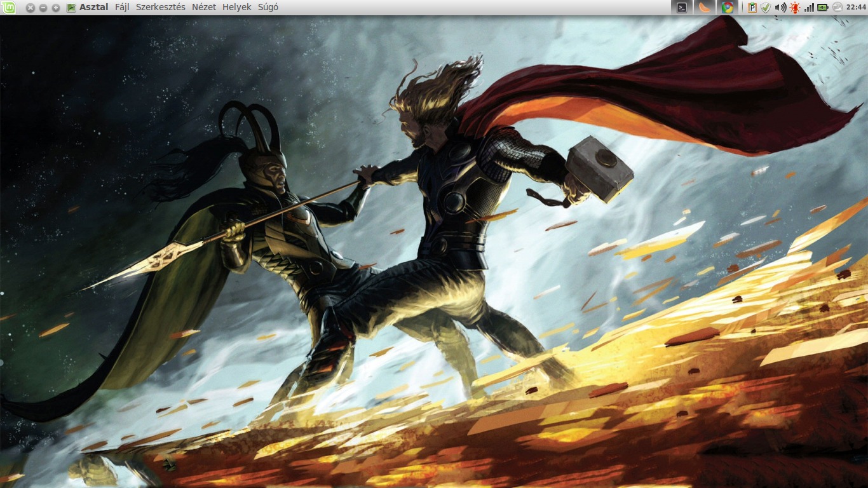Click the red lightbulb tray icon
This screenshot has height=488, width=868.
[795, 8]
